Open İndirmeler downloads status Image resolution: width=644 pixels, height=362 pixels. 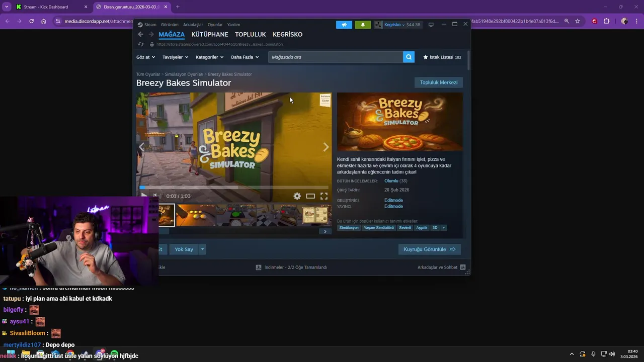tap(291, 267)
